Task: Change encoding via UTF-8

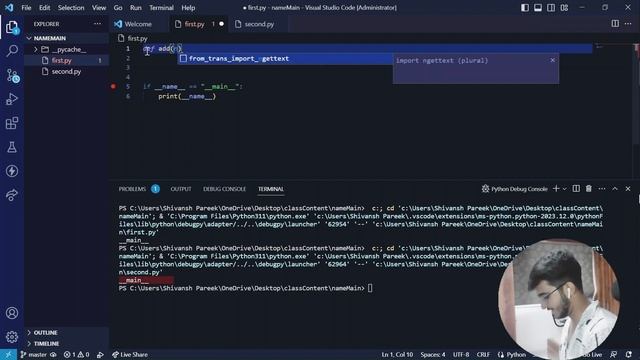Action: [461, 355]
